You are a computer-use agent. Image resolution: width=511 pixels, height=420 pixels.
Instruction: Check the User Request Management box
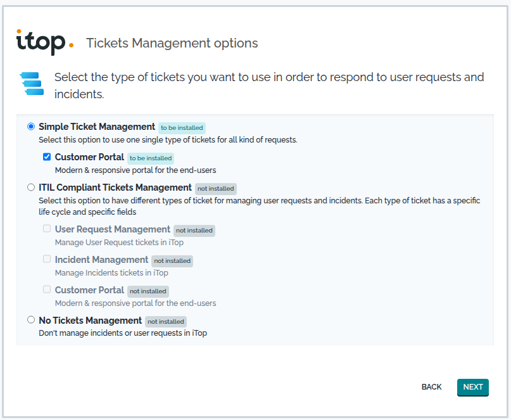click(x=47, y=229)
